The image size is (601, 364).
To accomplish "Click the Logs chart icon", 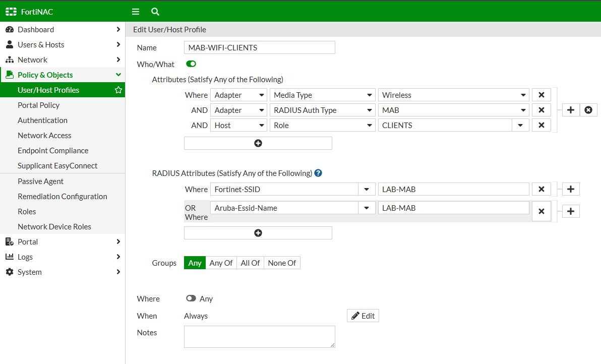I will pyautogui.click(x=10, y=257).
